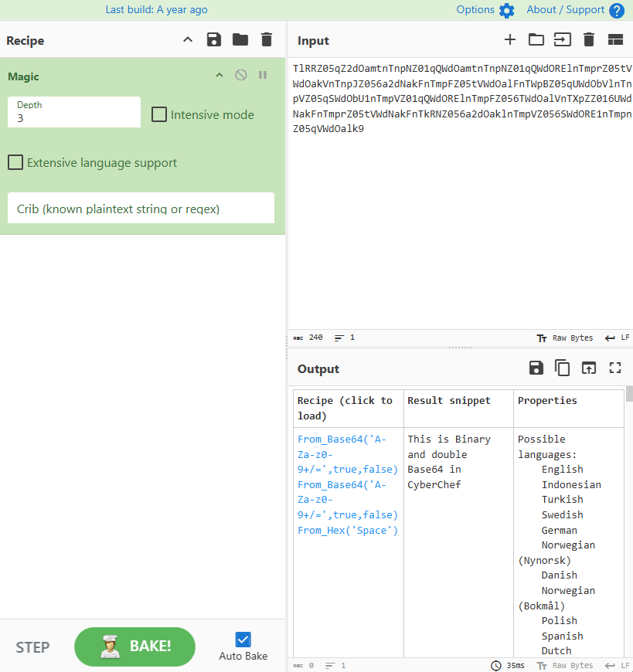
Task: Click the Crib plaintext input field
Action: point(141,209)
